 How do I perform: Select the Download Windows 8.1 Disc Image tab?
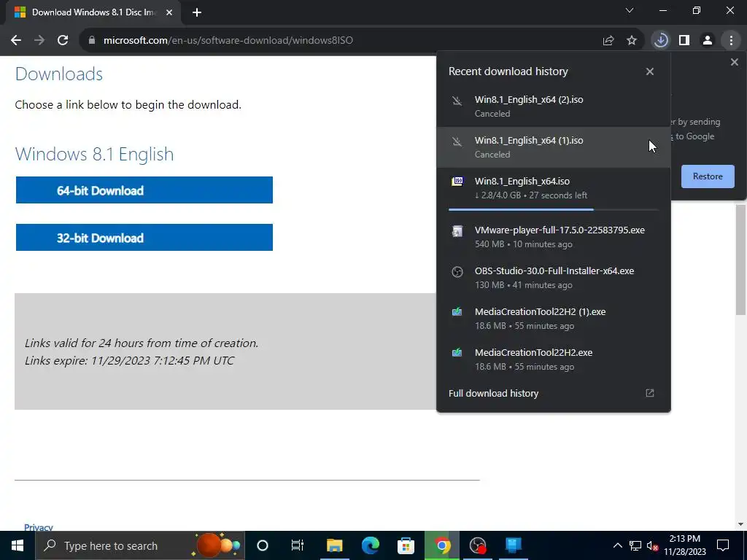coord(93,13)
